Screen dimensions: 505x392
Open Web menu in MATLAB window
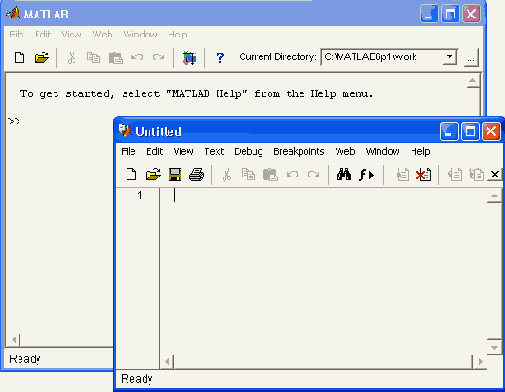click(102, 34)
